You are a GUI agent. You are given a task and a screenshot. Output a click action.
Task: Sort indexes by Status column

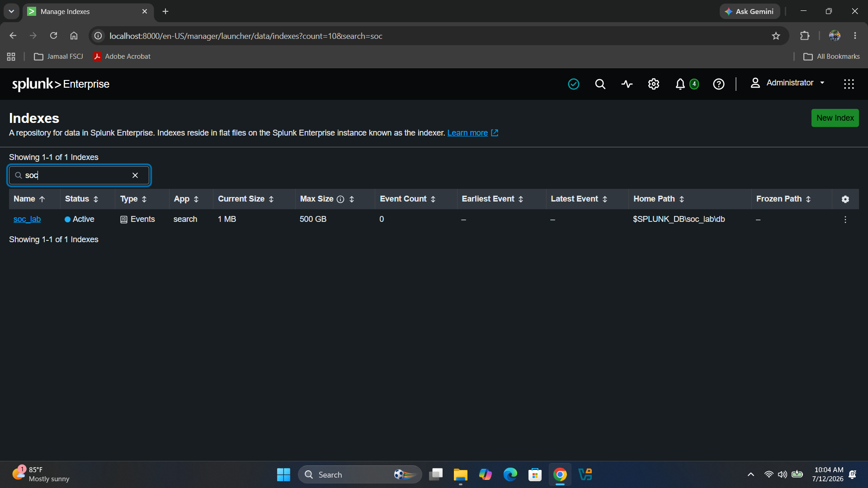point(81,199)
